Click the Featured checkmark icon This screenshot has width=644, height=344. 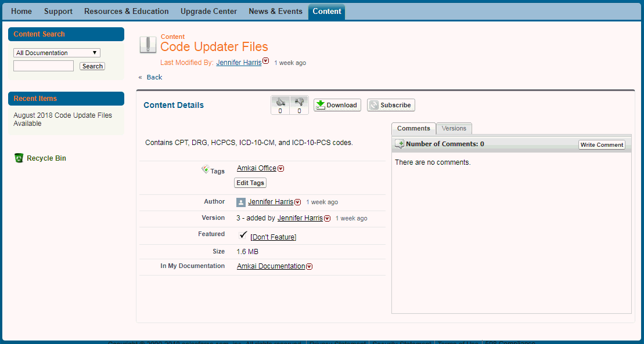click(x=243, y=235)
